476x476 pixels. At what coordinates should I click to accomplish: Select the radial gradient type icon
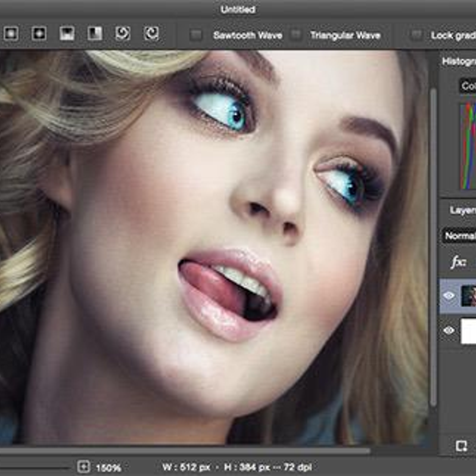tap(11, 33)
